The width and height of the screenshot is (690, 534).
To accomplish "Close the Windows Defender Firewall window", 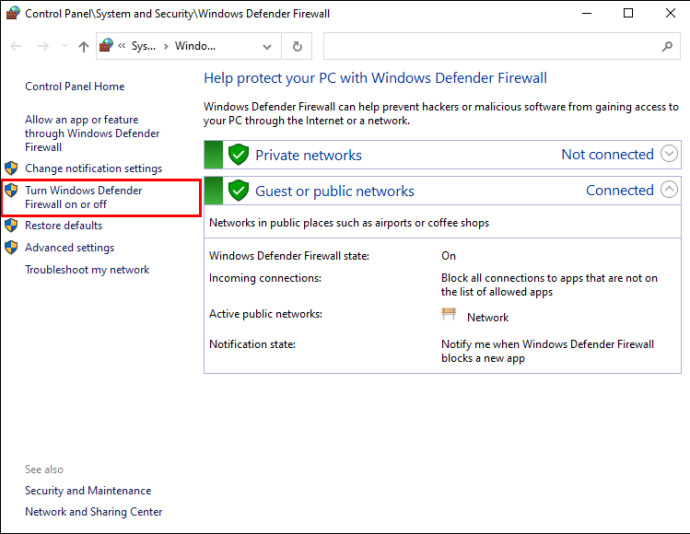I will (670, 13).
